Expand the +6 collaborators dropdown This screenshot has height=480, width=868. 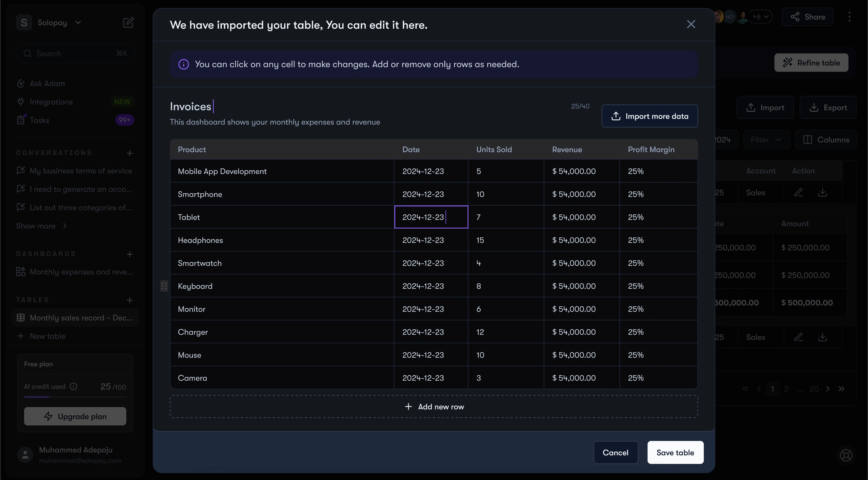pos(761,17)
